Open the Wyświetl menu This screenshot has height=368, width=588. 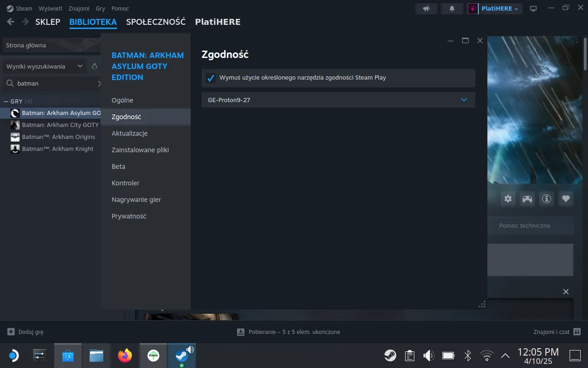50,8
